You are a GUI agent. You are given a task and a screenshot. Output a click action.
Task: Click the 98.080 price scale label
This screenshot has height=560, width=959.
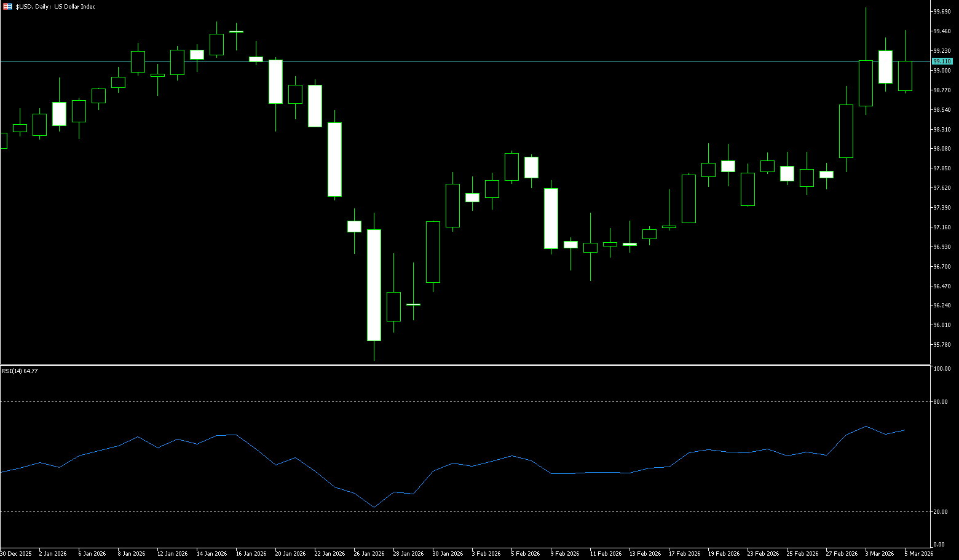(942, 149)
